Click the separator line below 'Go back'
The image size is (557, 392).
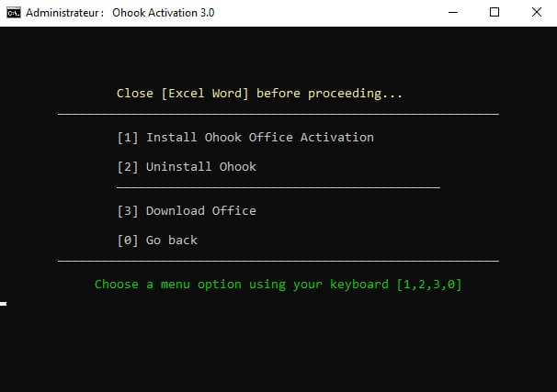tap(278, 261)
